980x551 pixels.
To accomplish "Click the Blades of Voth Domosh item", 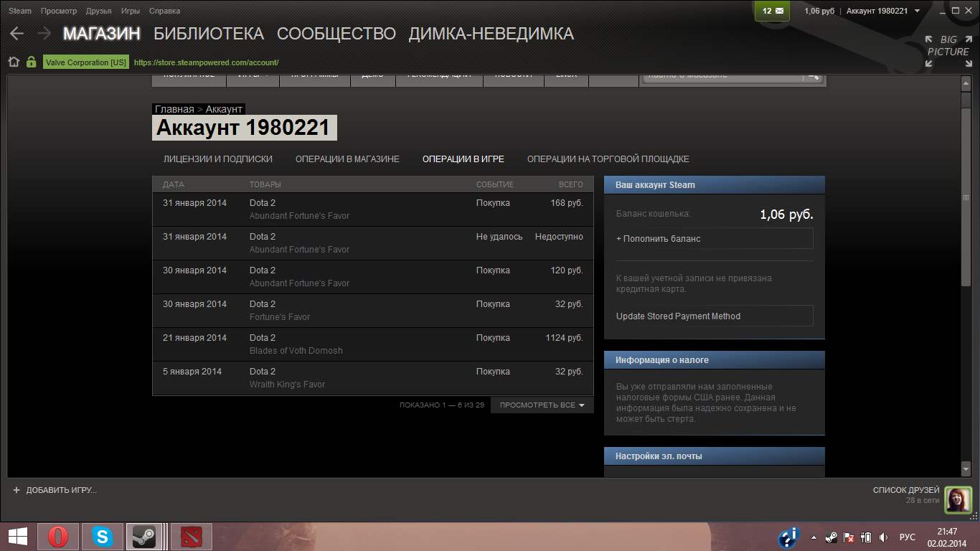I will [296, 351].
